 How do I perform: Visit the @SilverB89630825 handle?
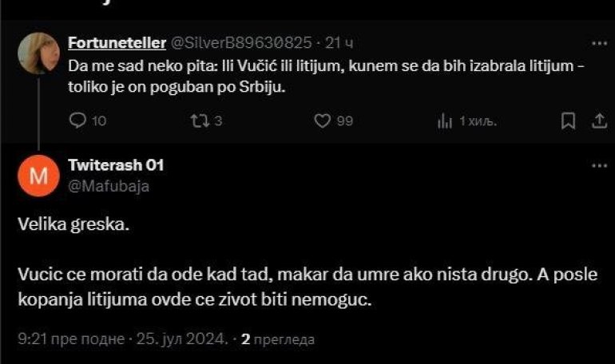pyautogui.click(x=240, y=42)
